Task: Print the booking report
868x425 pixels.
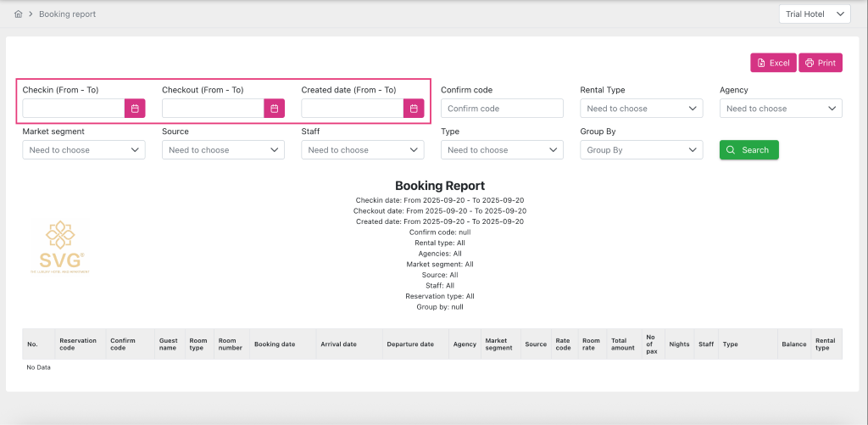Action: point(820,63)
